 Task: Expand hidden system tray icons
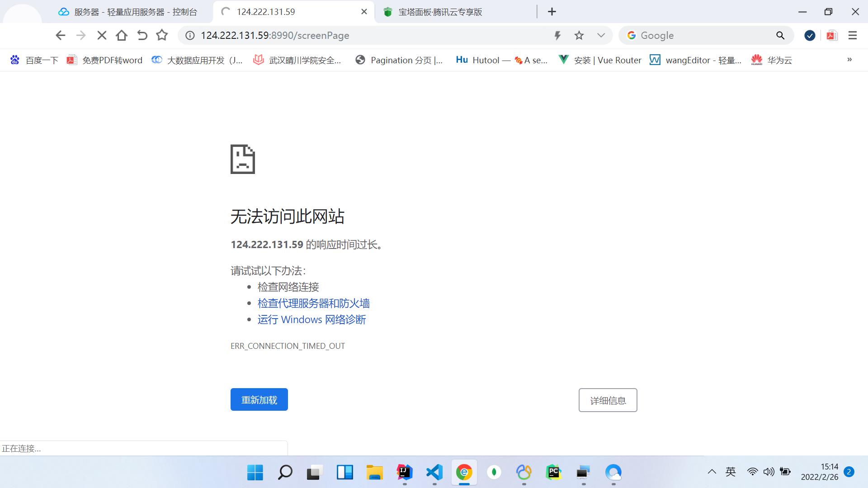(x=712, y=471)
